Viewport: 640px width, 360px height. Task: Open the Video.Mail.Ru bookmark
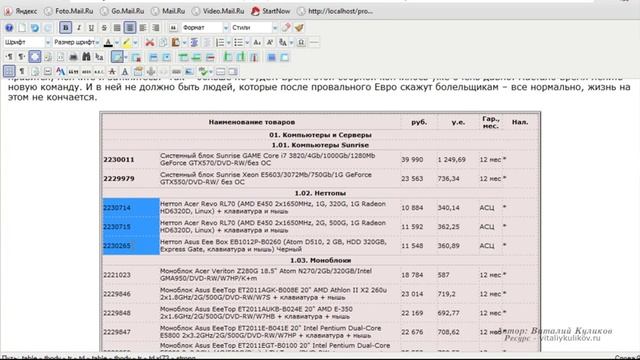click(x=218, y=11)
